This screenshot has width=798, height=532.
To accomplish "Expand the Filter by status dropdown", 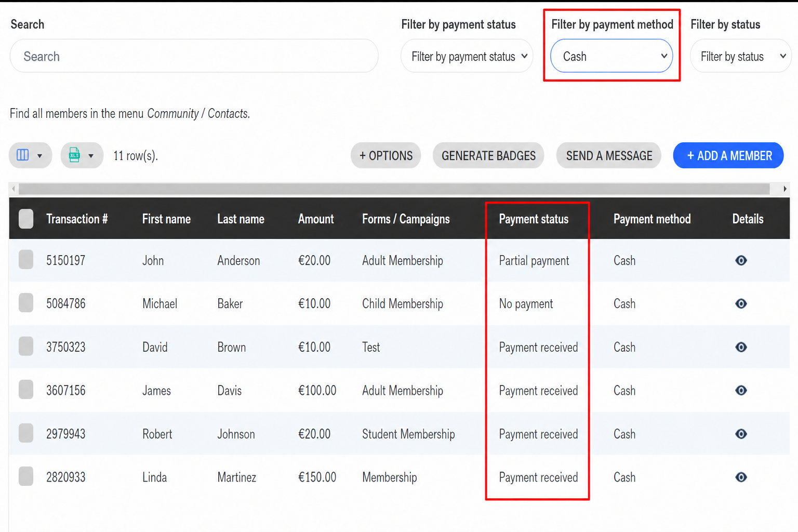I will click(741, 56).
